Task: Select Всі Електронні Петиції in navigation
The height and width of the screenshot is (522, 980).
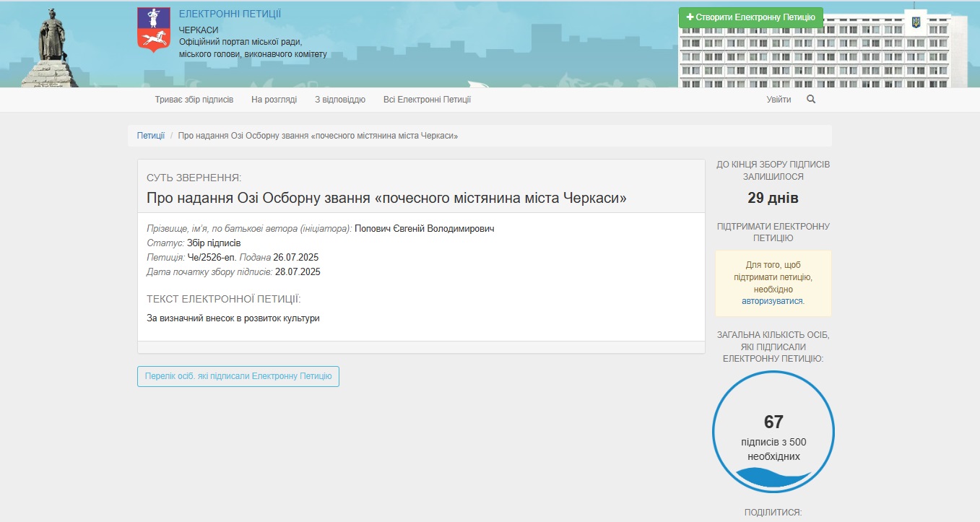Action: 427,100
